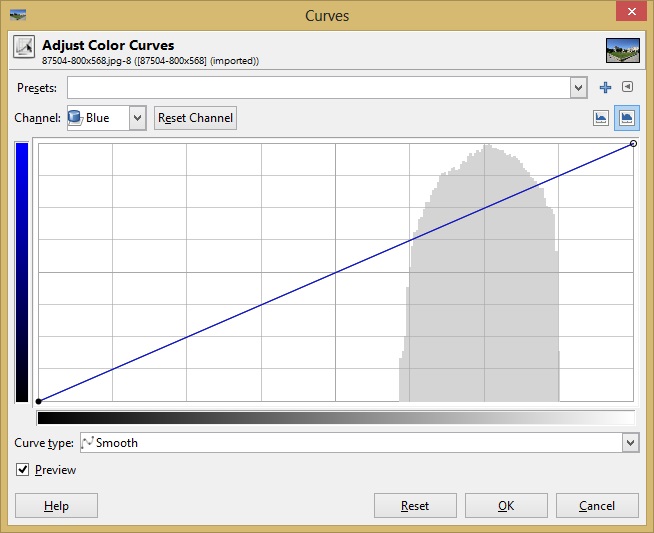Click the Help button

coord(56,506)
